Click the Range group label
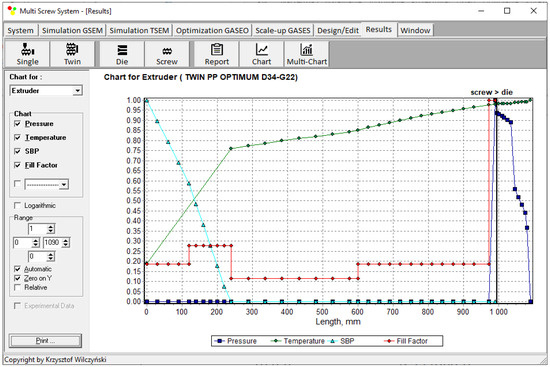 pos(23,218)
